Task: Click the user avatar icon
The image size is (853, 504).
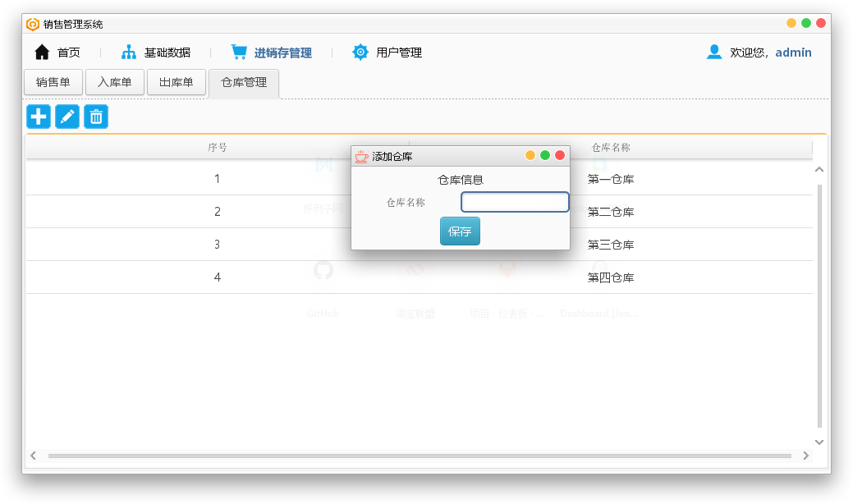Action: click(714, 52)
